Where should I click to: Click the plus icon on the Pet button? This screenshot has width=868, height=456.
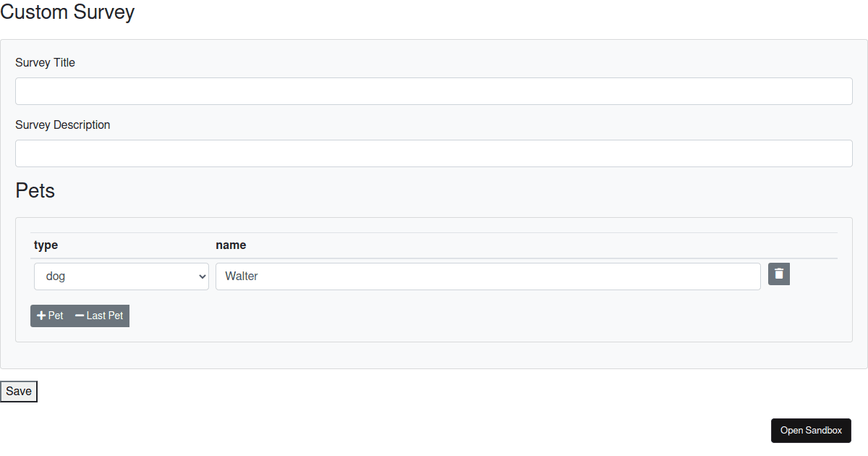(41, 316)
